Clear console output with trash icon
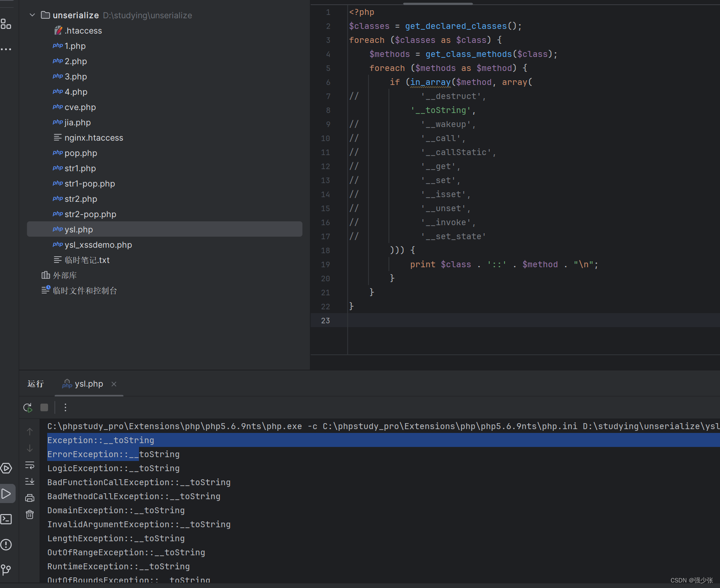The height and width of the screenshot is (588, 720). point(30,514)
